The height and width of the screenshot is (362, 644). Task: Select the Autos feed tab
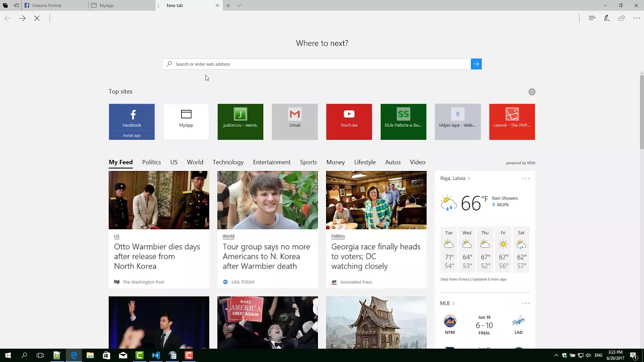[393, 162]
